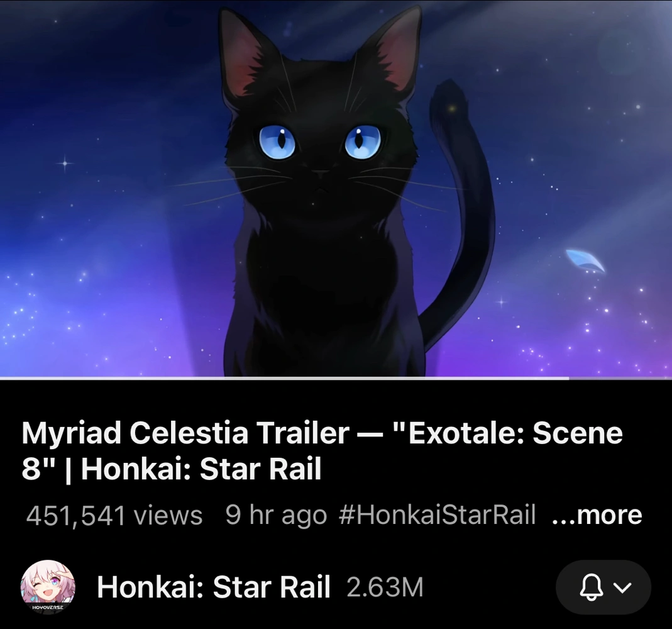The width and height of the screenshot is (672, 629).
Task: Tap the "9 hr ago" upload time
Action: 276,515
